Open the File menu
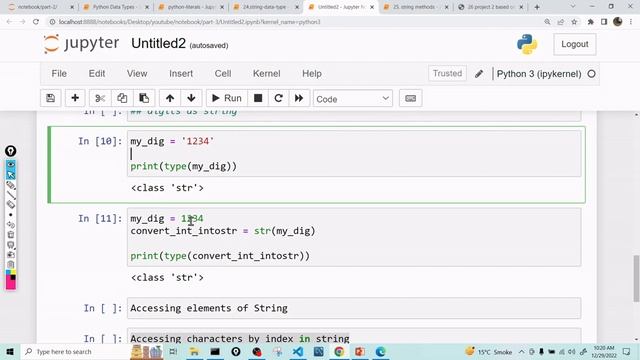The height and width of the screenshot is (360, 640). 59,74
